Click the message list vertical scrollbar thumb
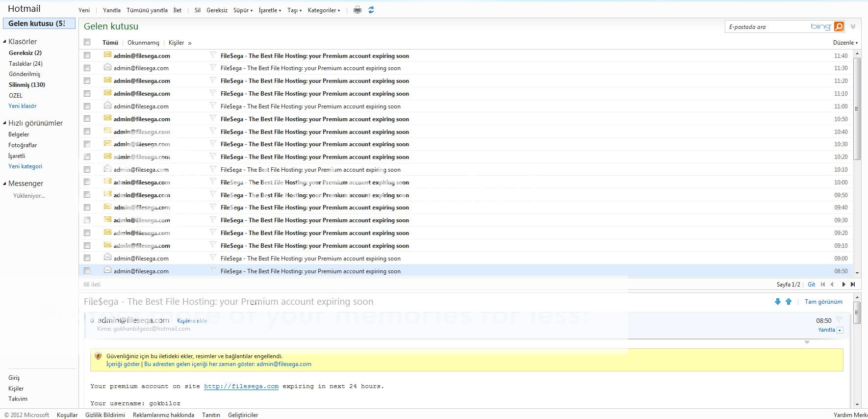The width and height of the screenshot is (868, 419). pyautogui.click(x=857, y=109)
